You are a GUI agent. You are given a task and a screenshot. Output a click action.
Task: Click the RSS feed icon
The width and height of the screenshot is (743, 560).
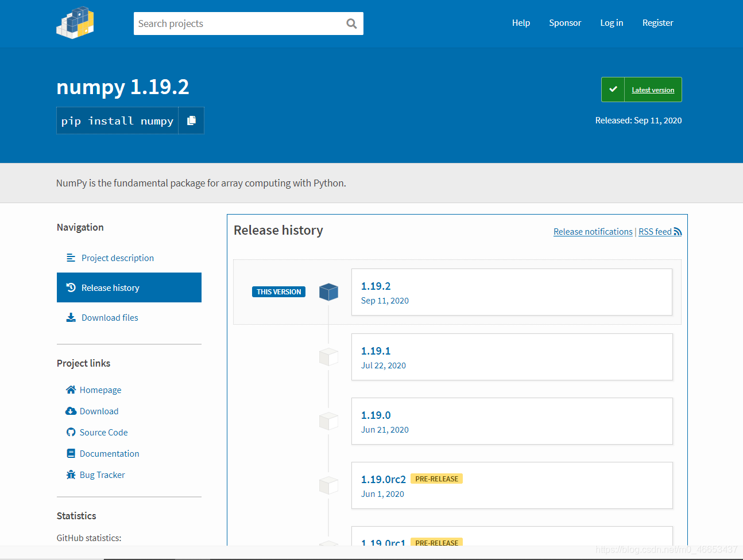tap(678, 232)
